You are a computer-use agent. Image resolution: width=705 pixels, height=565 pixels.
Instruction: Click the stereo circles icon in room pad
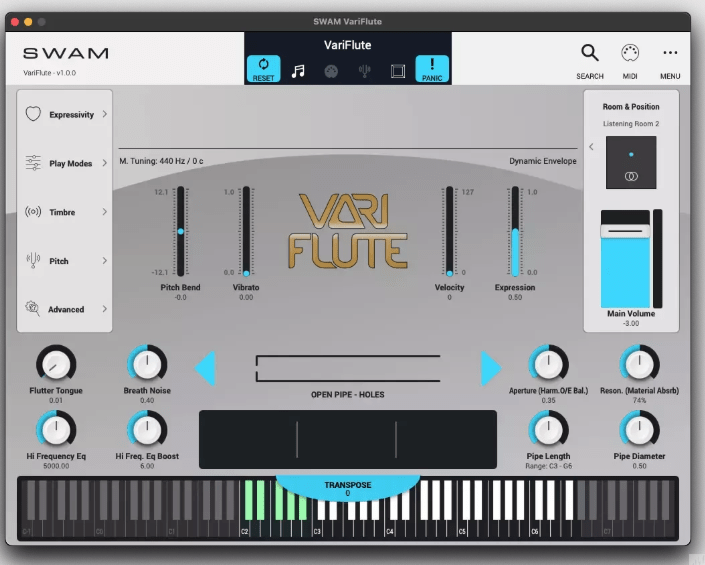click(631, 176)
